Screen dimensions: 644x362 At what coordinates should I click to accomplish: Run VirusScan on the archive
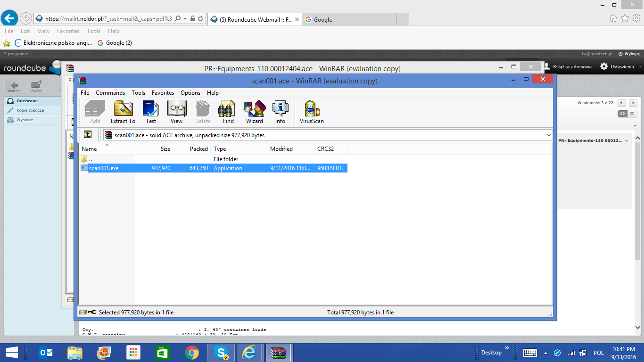coord(312,112)
